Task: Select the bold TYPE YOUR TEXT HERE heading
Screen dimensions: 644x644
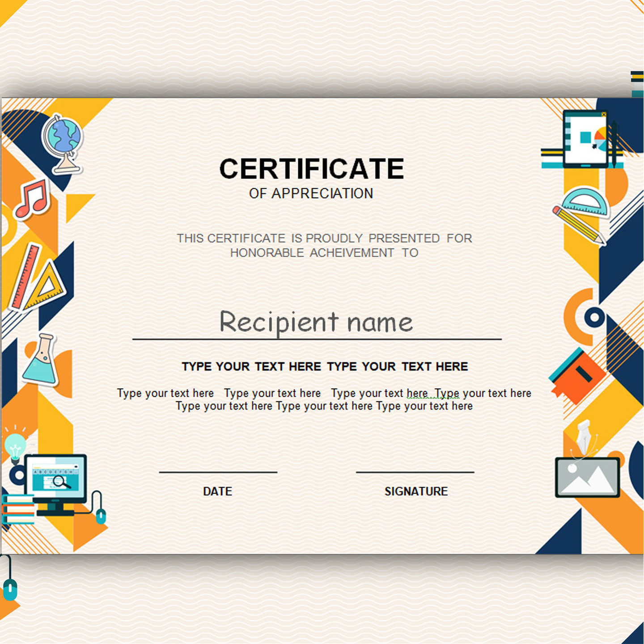Action: click(x=325, y=366)
